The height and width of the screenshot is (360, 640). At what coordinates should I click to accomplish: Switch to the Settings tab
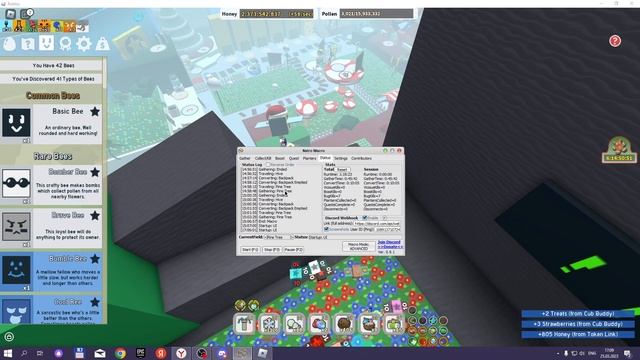[341, 158]
